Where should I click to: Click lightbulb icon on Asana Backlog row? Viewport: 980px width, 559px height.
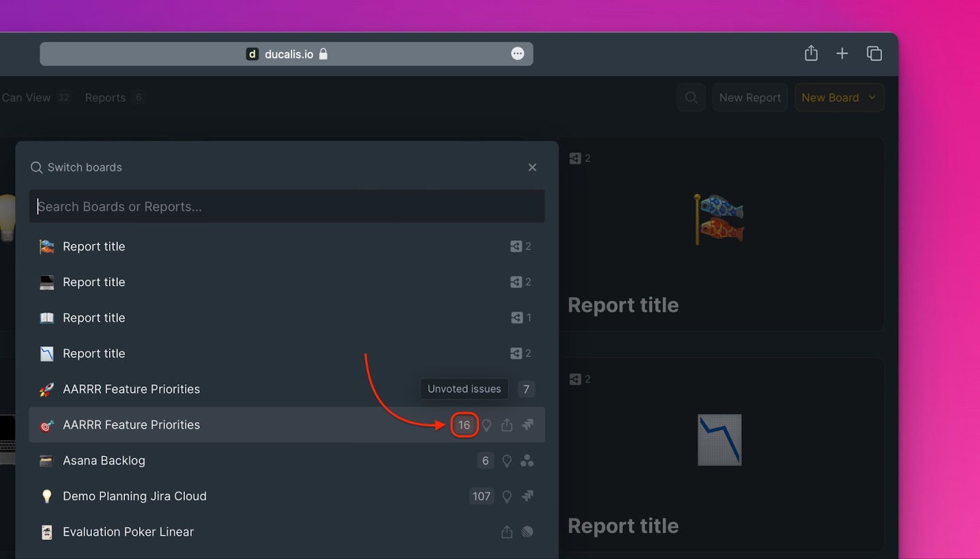pos(507,461)
